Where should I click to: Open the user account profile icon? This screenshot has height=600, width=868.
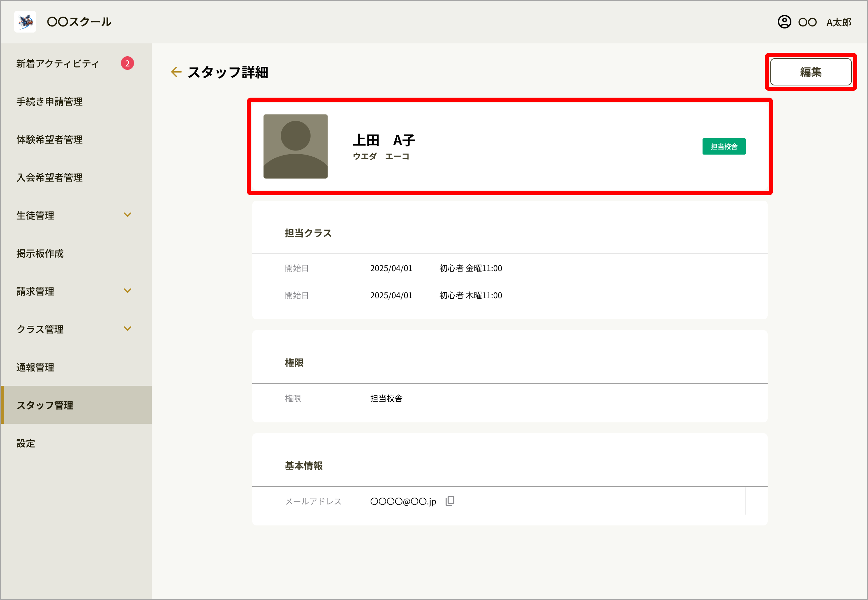tap(784, 22)
